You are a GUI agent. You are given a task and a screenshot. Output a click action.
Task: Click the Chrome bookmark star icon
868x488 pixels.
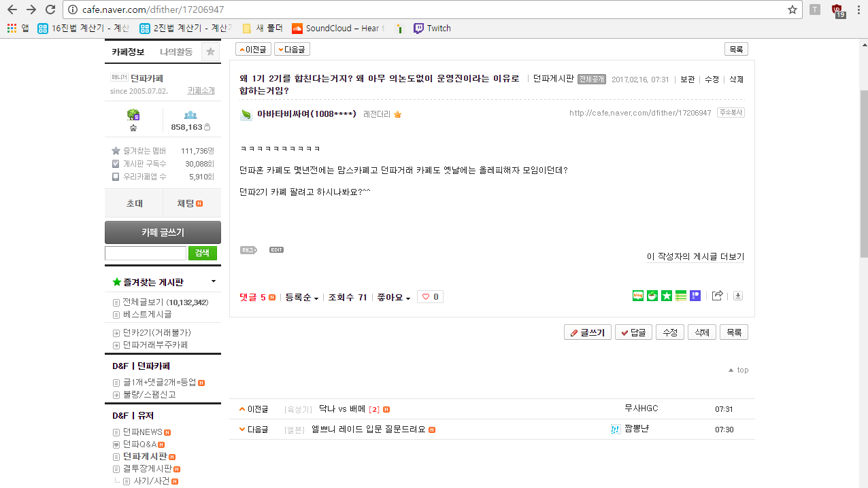(792, 10)
